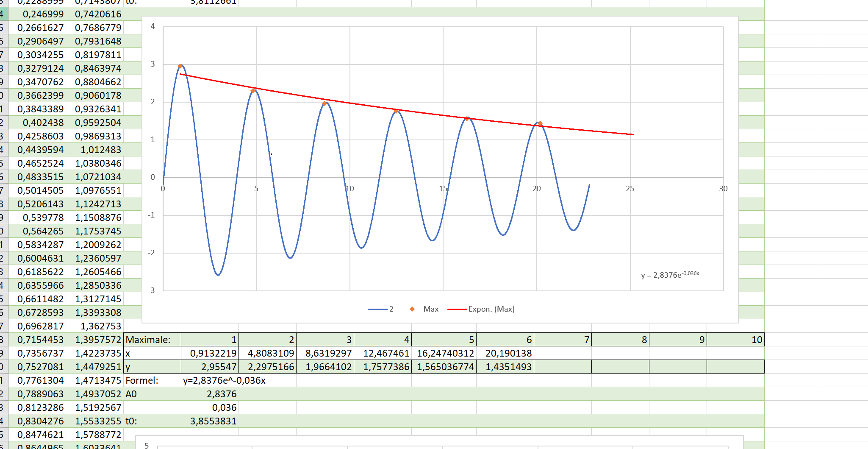Select cell with value 0,5206143
Viewport: 868px width, 449px height.
click(x=37, y=204)
